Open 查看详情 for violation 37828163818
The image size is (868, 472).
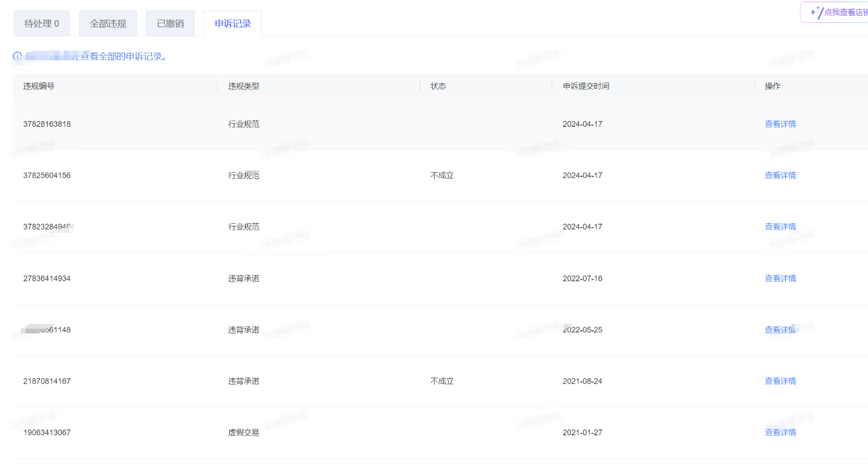pos(780,124)
